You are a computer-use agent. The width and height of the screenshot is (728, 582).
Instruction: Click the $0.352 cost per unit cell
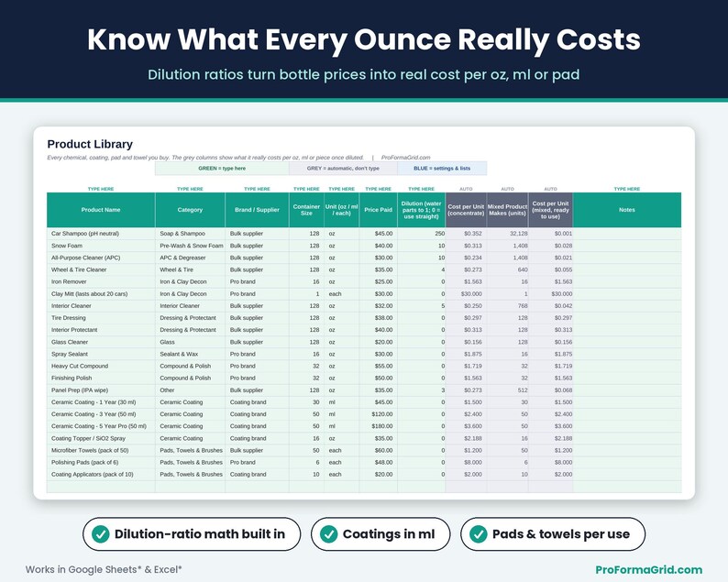click(x=466, y=234)
